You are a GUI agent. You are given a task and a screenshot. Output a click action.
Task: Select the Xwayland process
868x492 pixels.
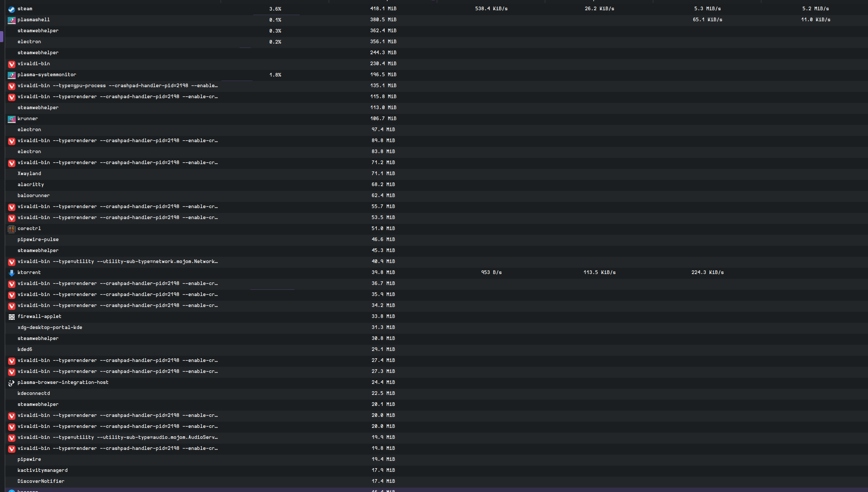coord(29,173)
